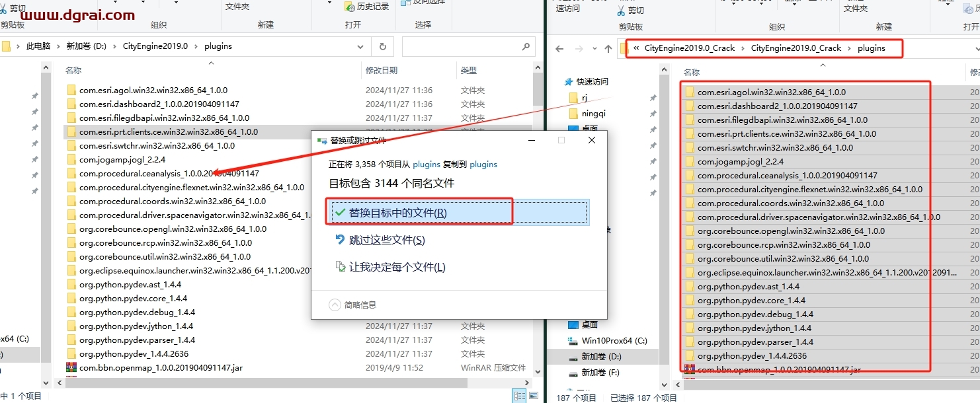This screenshot has width=980, height=403.
Task: Choose 替换目标中的文件(R) in the dialog
Action: coord(458,213)
